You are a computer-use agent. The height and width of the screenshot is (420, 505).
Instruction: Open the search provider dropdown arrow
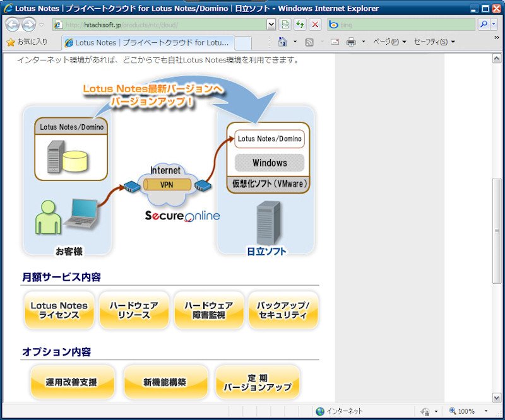click(494, 25)
